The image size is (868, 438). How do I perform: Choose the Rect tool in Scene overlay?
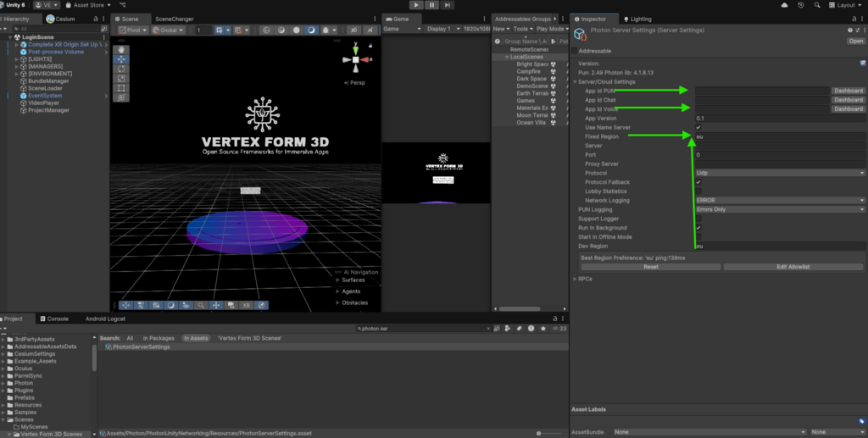coord(122,88)
